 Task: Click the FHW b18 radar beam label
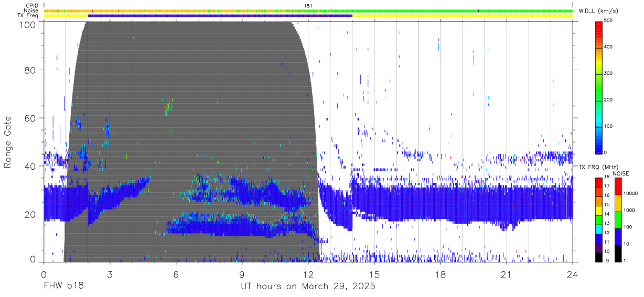point(63,287)
